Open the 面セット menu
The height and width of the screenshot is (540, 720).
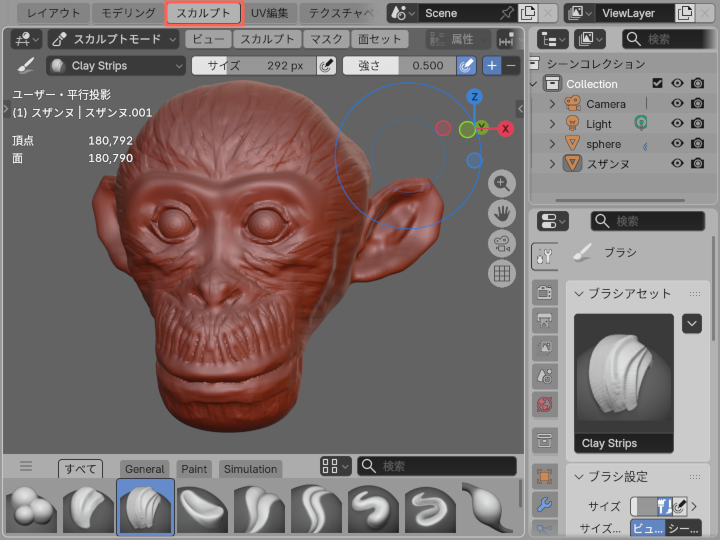(379, 39)
